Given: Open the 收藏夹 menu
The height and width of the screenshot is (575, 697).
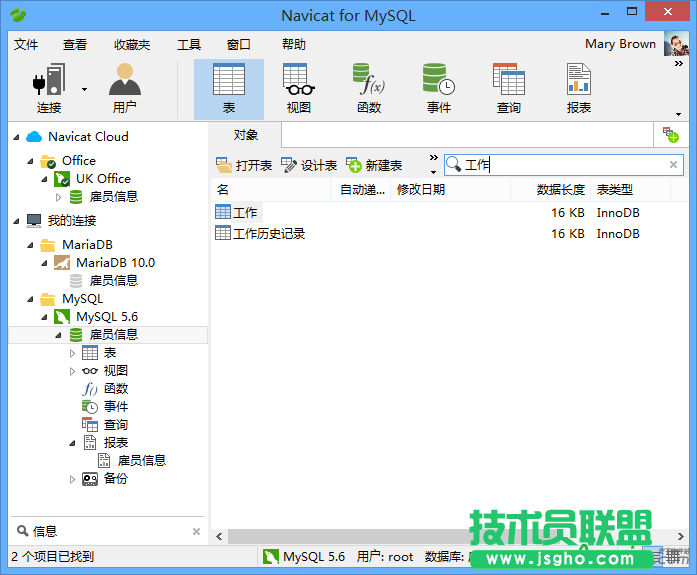Looking at the screenshot, I should [x=132, y=44].
